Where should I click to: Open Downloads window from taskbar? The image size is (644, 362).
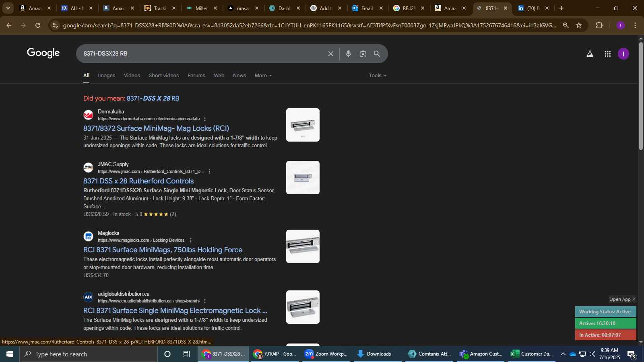coord(378,354)
